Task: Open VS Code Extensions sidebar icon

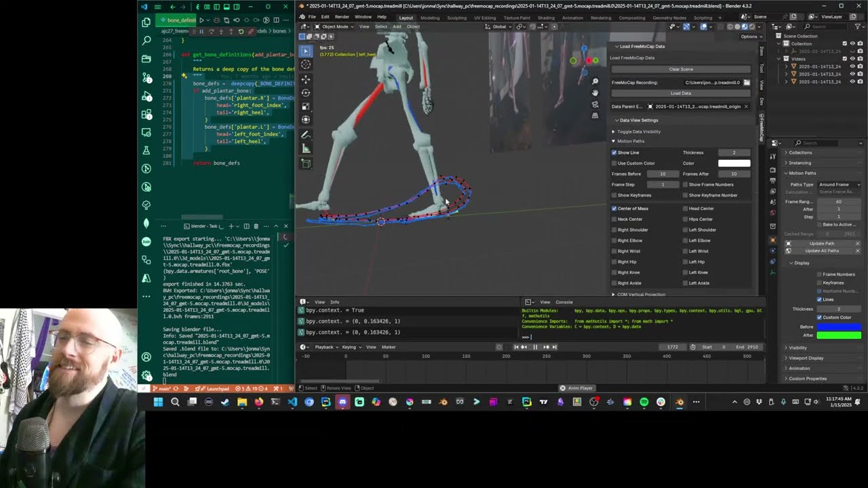Action: click(146, 114)
